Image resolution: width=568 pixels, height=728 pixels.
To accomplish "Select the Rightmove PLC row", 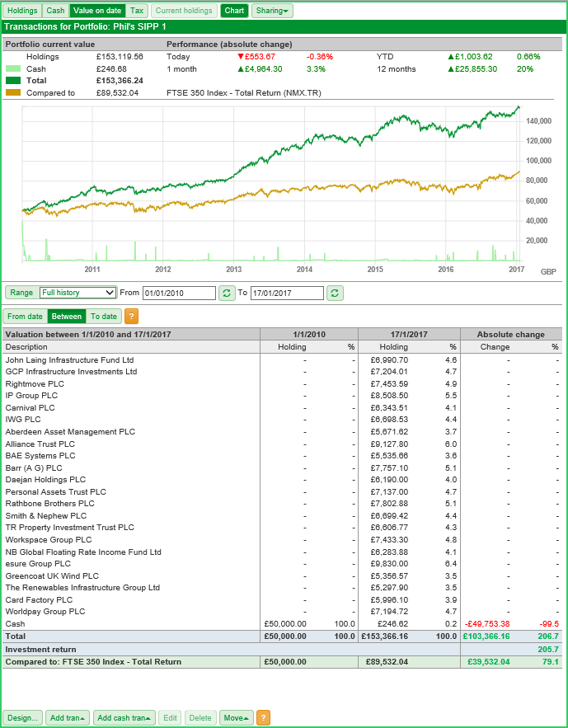I will click(x=282, y=384).
